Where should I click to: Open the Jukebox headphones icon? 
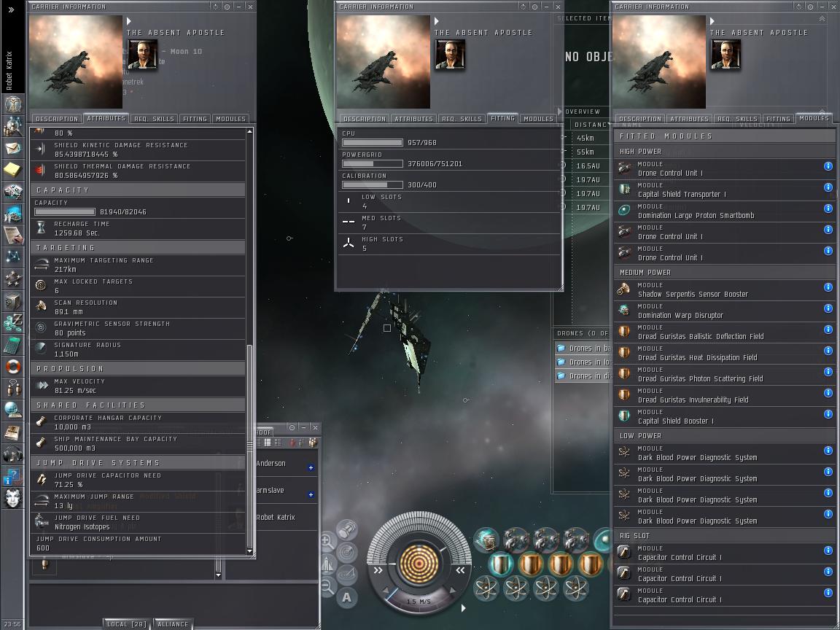[x=12, y=454]
